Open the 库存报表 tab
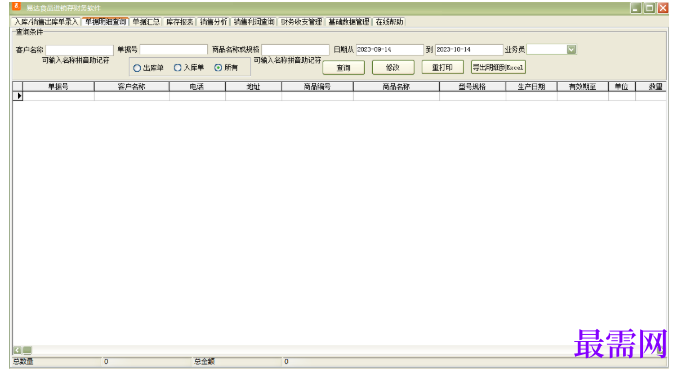 tap(179, 21)
